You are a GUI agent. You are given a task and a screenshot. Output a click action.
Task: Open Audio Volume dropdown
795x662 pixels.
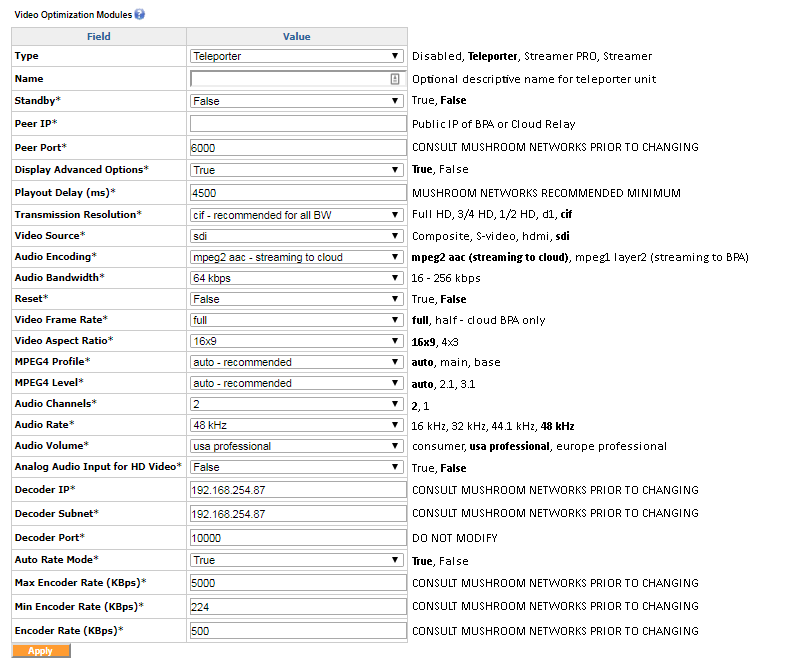tap(297, 446)
